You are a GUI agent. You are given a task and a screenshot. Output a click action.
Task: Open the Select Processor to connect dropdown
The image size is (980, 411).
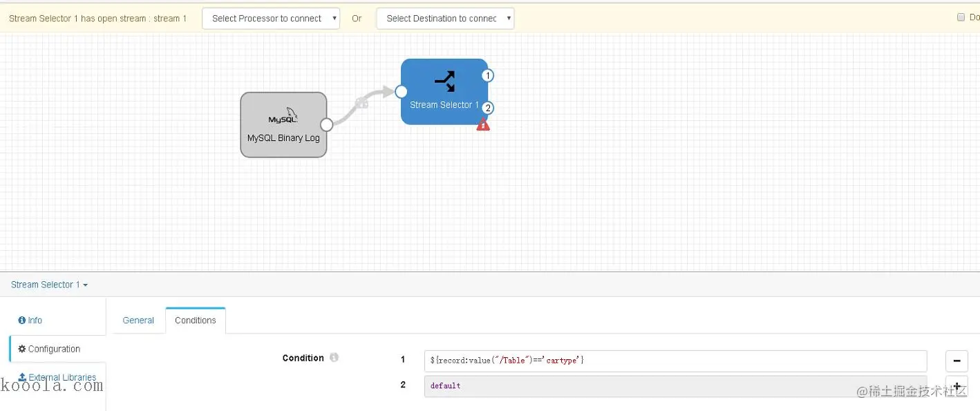(x=271, y=19)
